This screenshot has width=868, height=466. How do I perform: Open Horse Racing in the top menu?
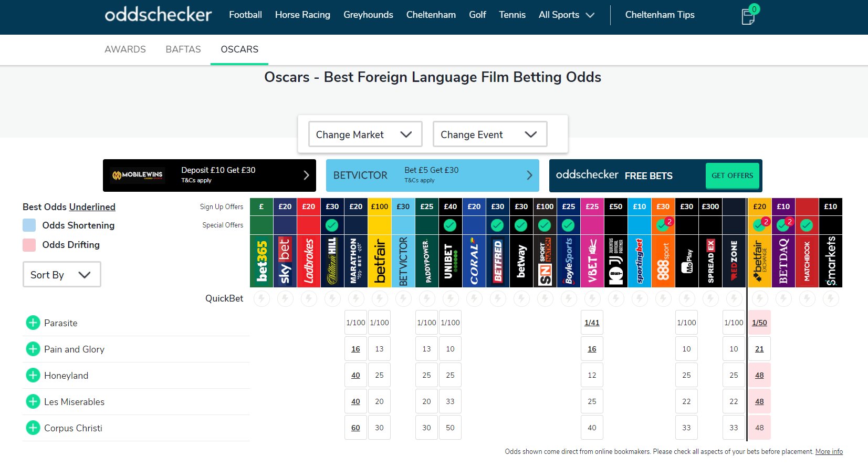tap(302, 15)
